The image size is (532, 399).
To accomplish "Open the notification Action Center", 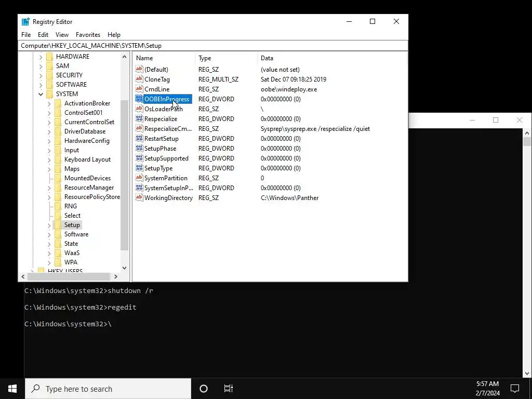I will 515,389.
